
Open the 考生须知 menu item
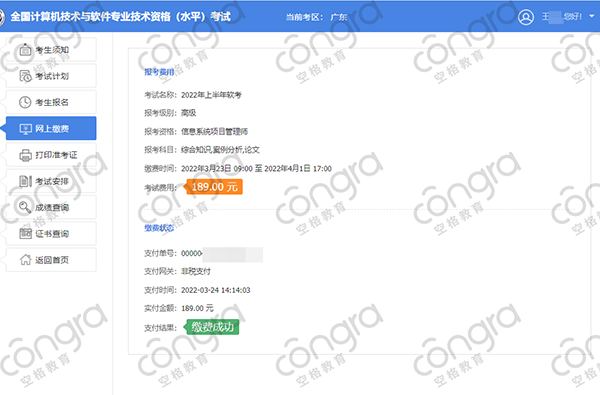(x=51, y=49)
